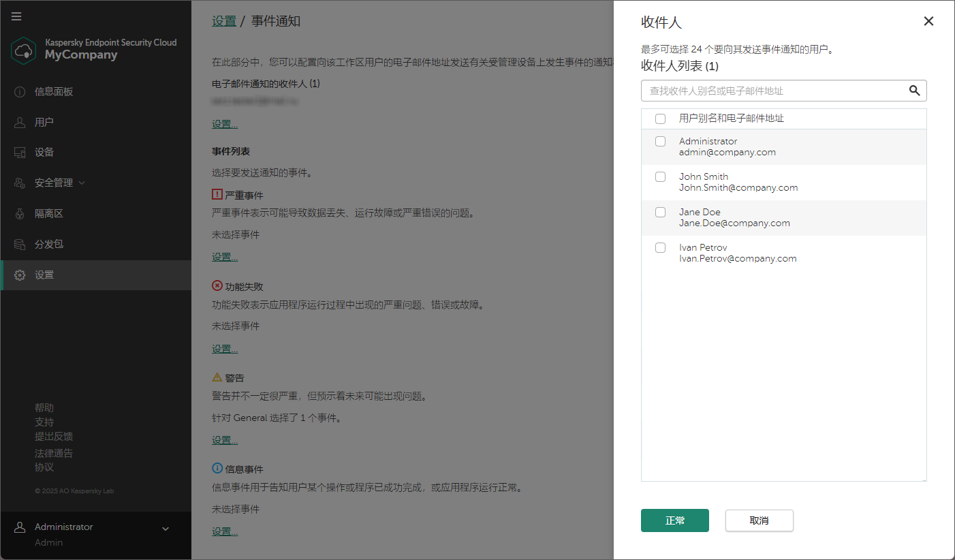The height and width of the screenshot is (560, 955).
Task: Click 设置... under 严重事件
Action: [x=225, y=256]
